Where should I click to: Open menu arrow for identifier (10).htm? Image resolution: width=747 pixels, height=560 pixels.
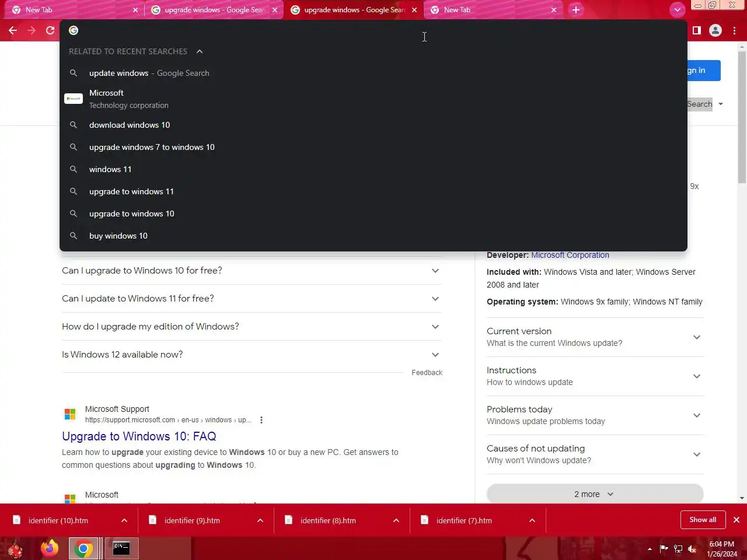(124, 520)
